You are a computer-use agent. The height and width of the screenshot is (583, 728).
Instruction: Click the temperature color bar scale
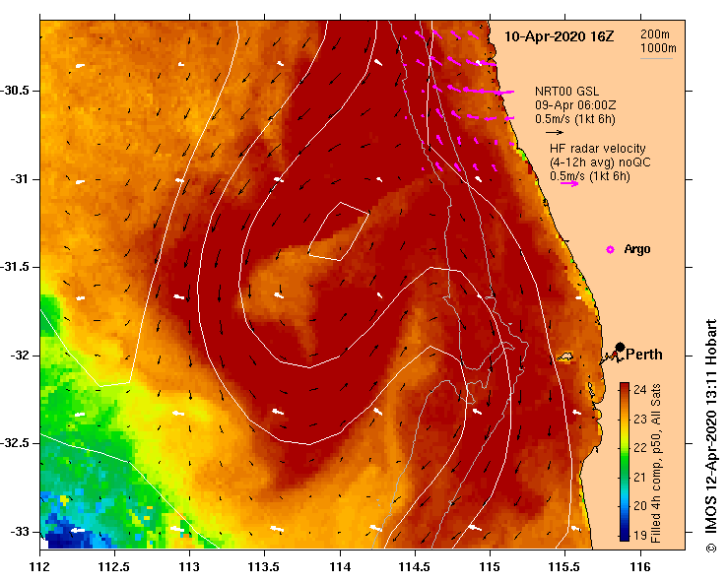625,462
